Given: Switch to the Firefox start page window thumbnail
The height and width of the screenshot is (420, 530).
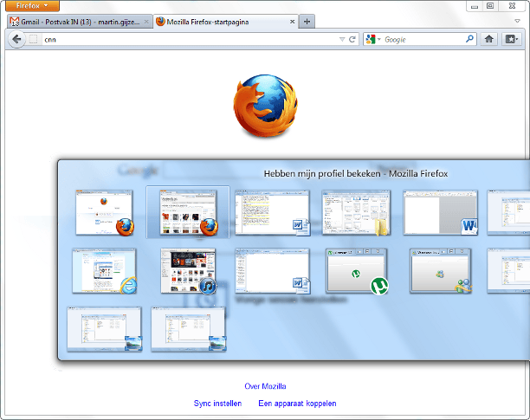Looking at the screenshot, I should click(104, 212).
